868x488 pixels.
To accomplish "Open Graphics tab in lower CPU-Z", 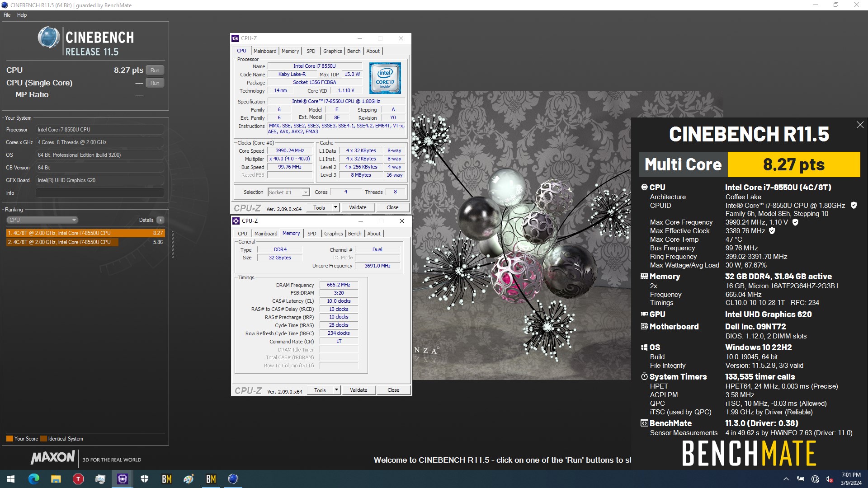I will 334,234.
